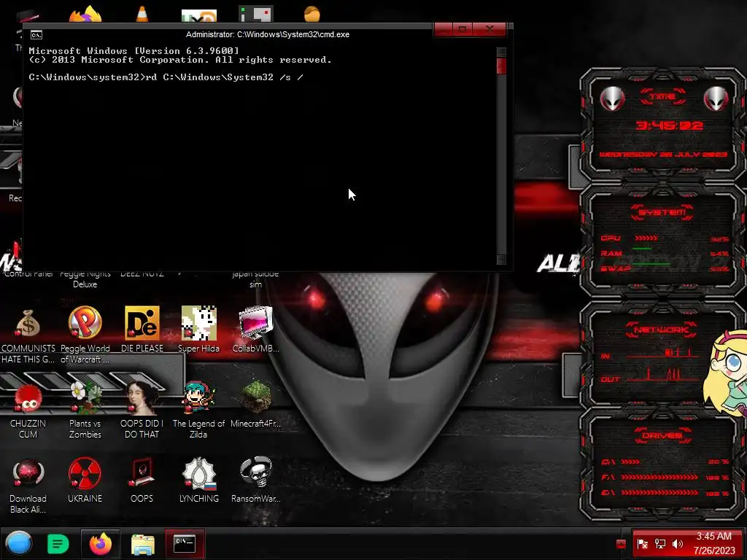Click the left alien head on TIME widget
The image size is (747, 560).
(612, 98)
